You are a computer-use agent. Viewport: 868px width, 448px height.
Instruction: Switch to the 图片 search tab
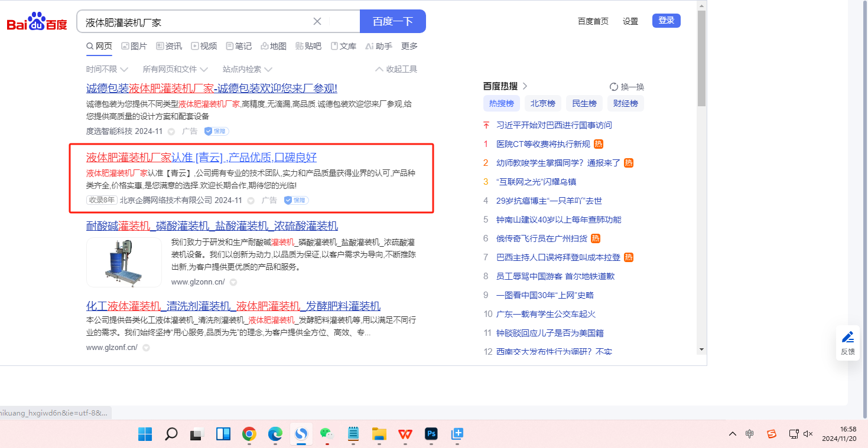tap(134, 46)
